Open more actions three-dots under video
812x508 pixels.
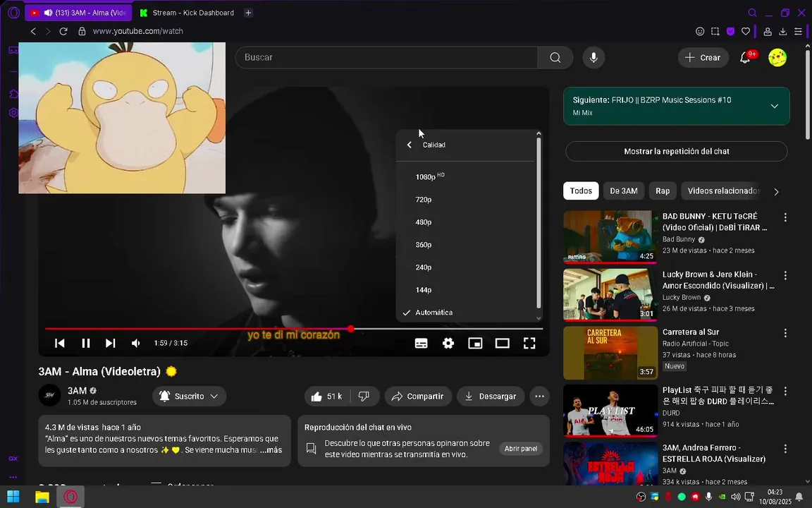tap(539, 396)
